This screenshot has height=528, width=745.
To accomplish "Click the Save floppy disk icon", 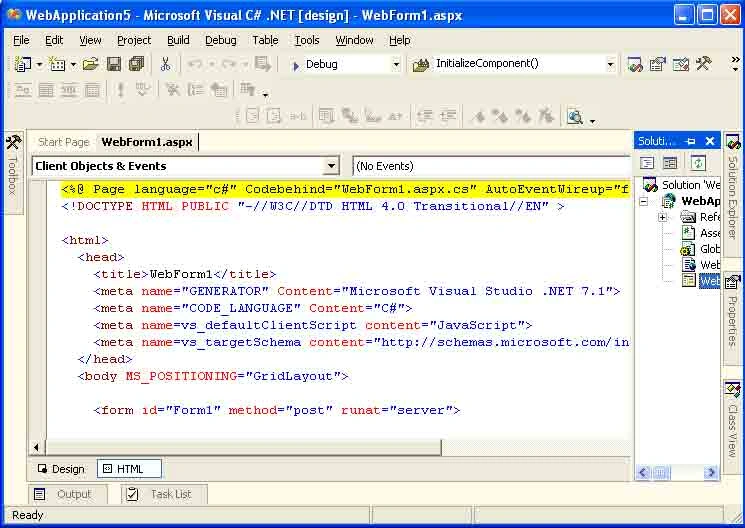I will pos(114,64).
